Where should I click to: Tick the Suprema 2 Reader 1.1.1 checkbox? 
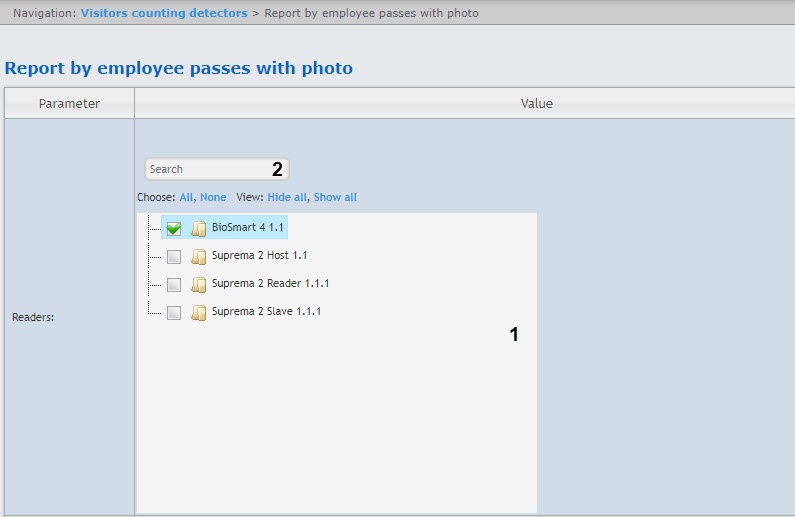click(174, 284)
